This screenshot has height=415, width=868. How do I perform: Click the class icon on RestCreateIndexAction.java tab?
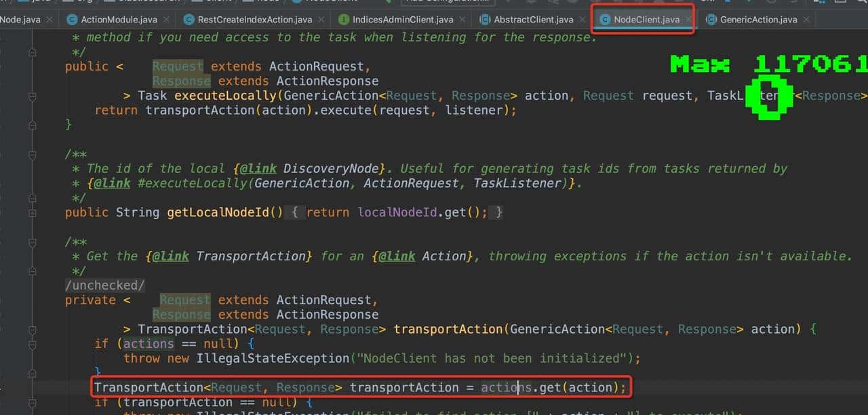coord(189,20)
